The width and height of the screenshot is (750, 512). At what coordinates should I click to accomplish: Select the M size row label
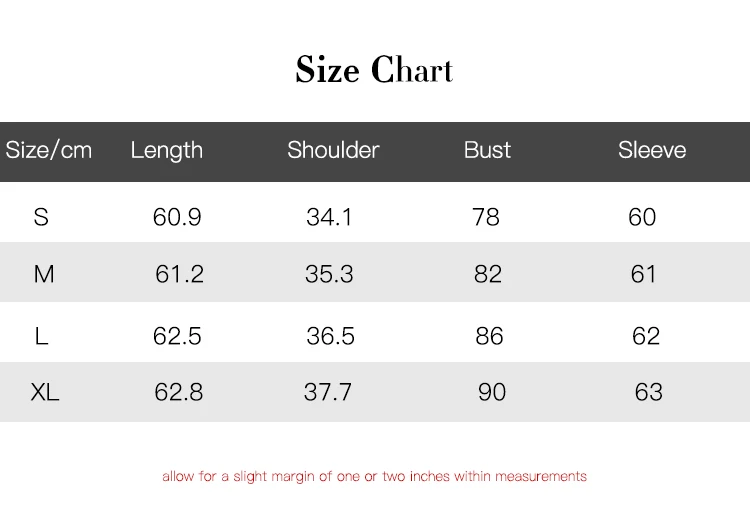[x=44, y=274]
